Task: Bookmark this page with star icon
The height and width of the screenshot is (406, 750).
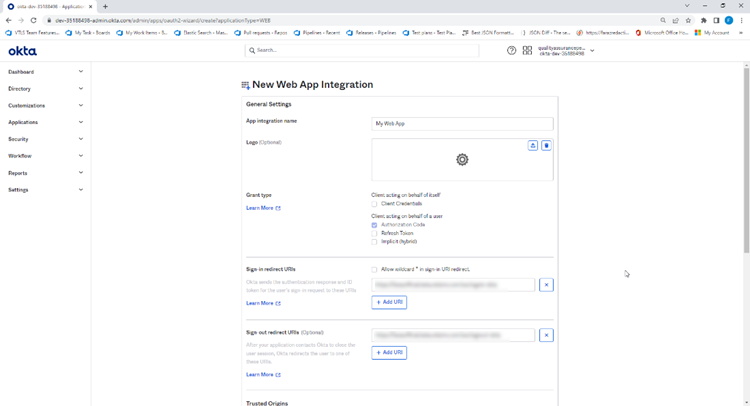Action: coord(688,21)
